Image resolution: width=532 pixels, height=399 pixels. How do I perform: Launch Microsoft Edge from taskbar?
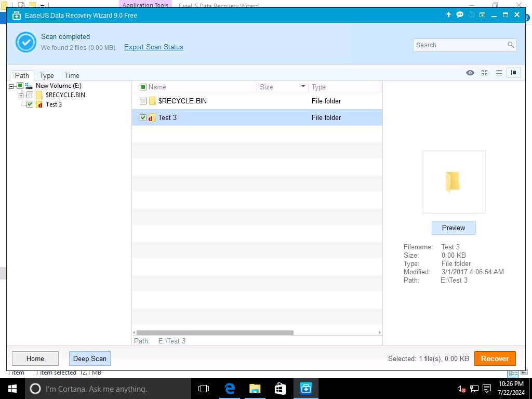(x=229, y=389)
